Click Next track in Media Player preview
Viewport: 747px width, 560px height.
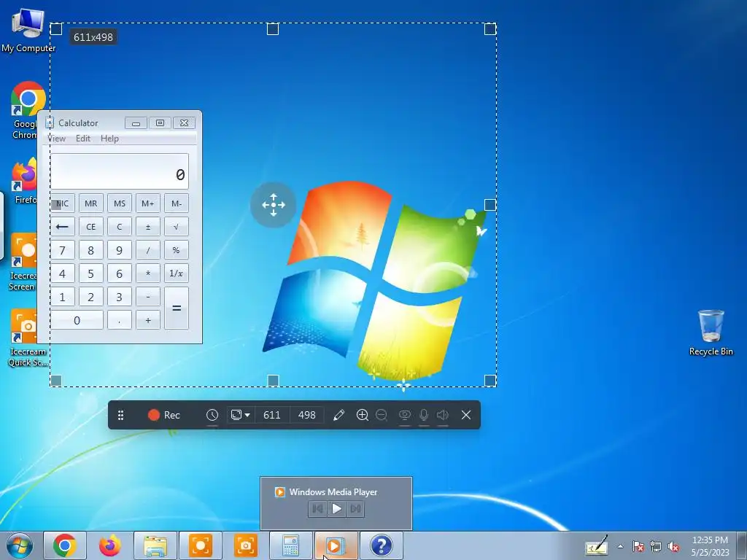[x=355, y=508]
